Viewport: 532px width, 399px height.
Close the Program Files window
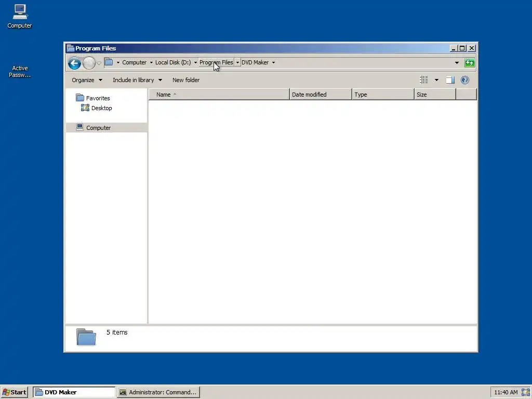[x=472, y=48]
